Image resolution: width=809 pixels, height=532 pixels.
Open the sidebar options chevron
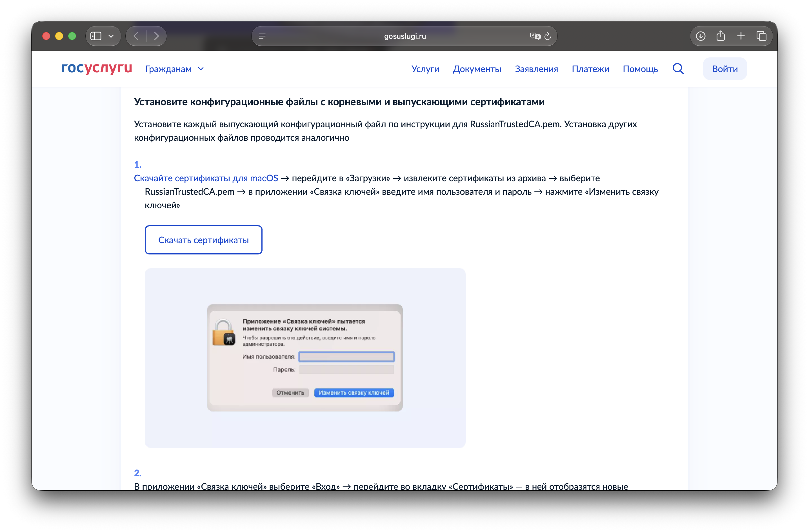coord(111,36)
